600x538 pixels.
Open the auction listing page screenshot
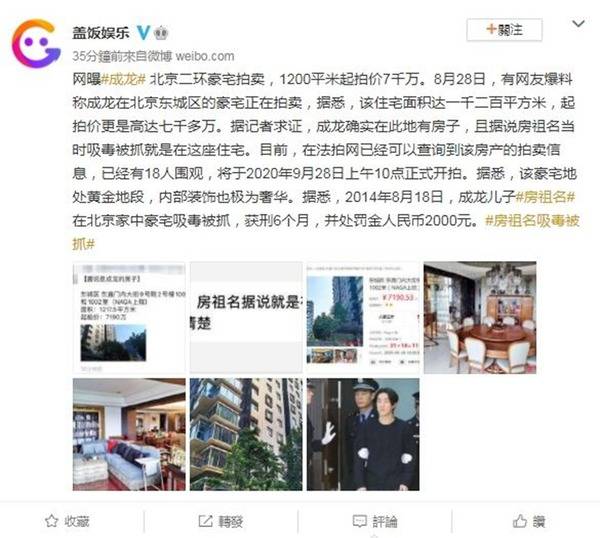pos(363,318)
